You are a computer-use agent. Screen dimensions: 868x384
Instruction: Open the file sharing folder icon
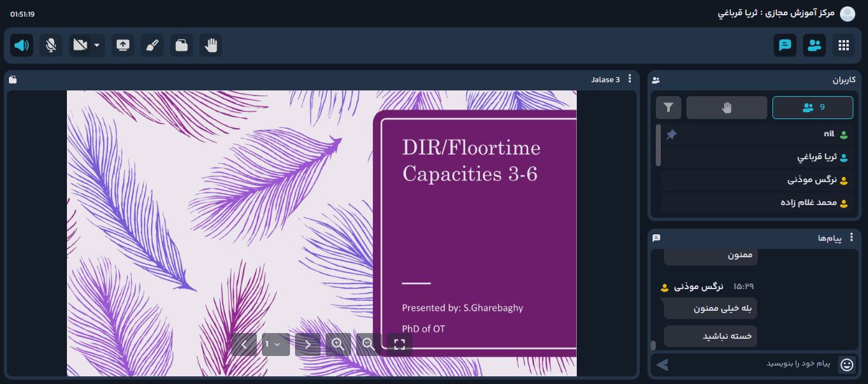[x=182, y=45]
